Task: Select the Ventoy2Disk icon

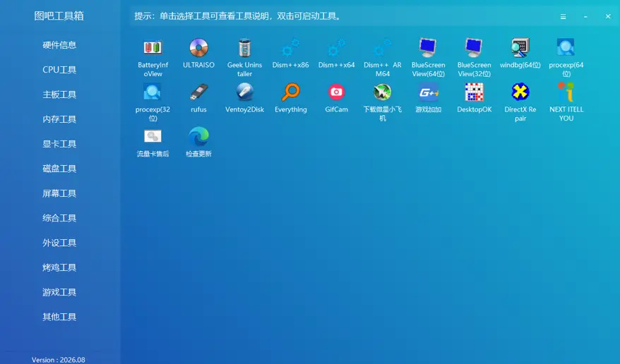Action: [245, 92]
